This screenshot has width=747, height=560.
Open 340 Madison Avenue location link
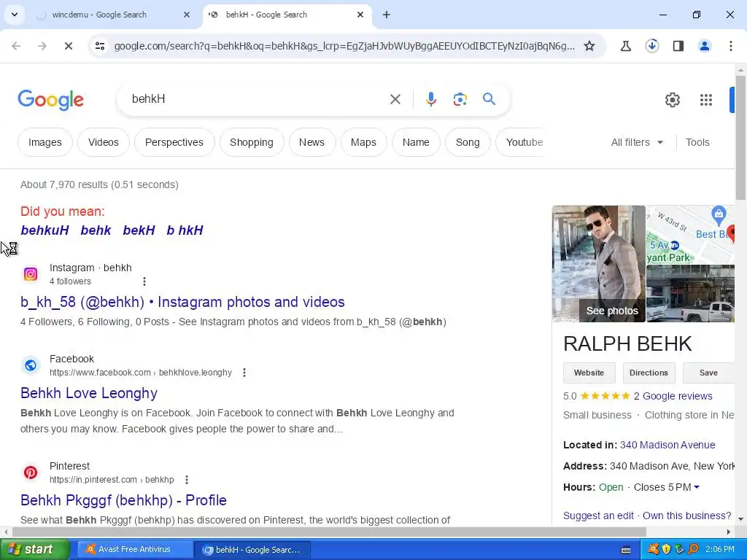coord(667,445)
